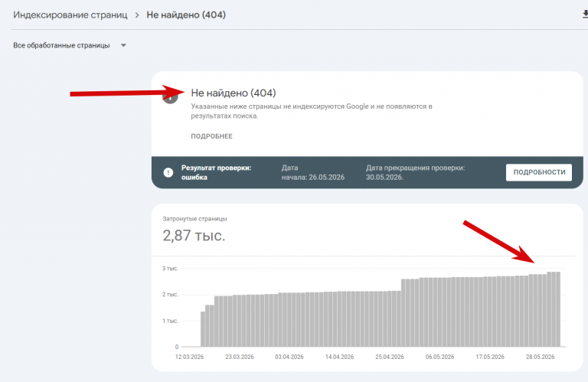The height and width of the screenshot is (382, 588).
Task: Click the ПОДРОБНОСТИ button
Action: click(539, 172)
